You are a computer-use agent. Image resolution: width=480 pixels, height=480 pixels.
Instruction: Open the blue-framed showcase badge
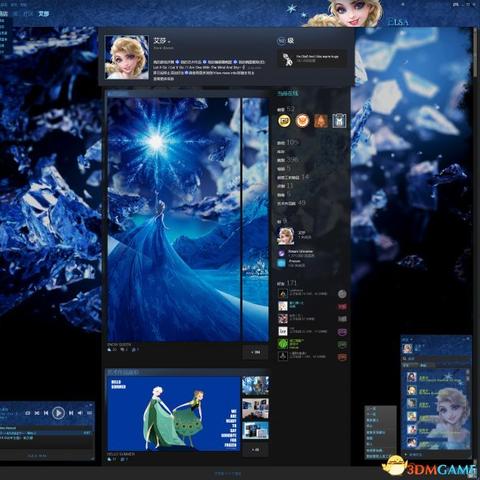tap(339, 121)
